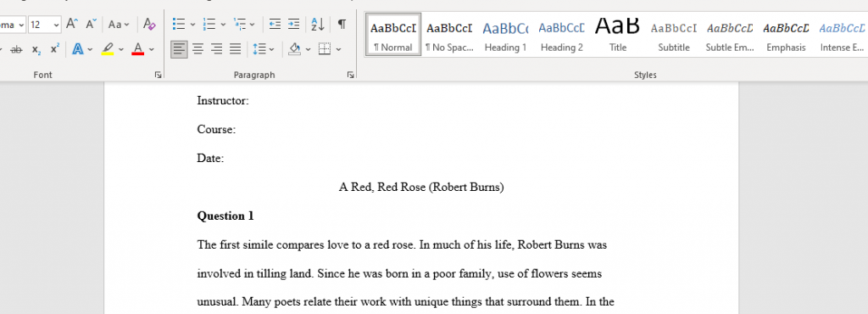Viewport: 868px width, 314px height.
Task: Apply a numbered list
Action: (209, 25)
